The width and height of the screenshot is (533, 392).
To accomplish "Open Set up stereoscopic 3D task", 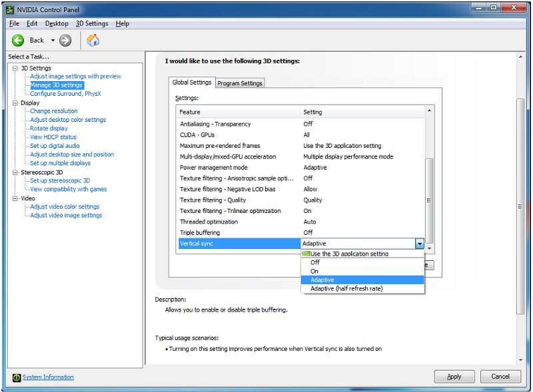I will click(x=60, y=181).
